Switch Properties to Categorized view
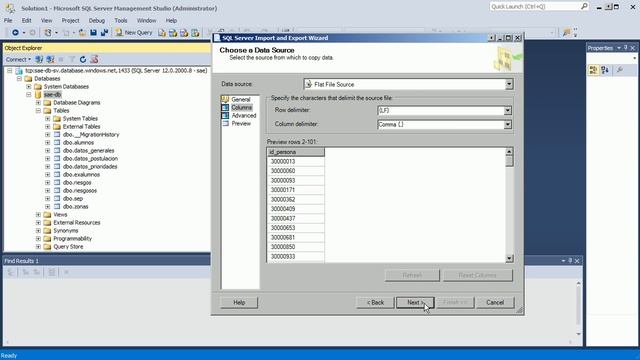This screenshot has height=360, width=640. 593,70
